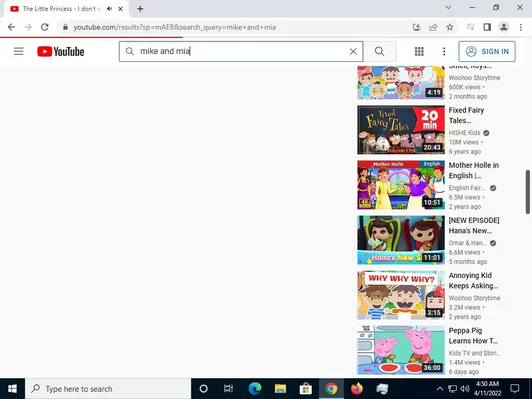Viewport: 532px width, 399px height.
Task: Click the mike and mia search field
Action: tap(241, 51)
